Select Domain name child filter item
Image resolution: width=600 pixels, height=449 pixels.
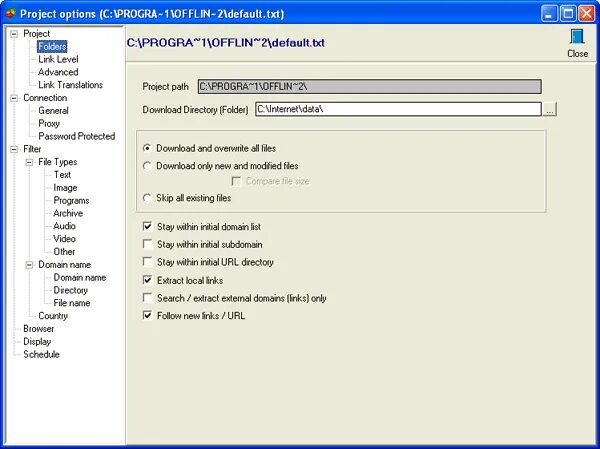[80, 278]
